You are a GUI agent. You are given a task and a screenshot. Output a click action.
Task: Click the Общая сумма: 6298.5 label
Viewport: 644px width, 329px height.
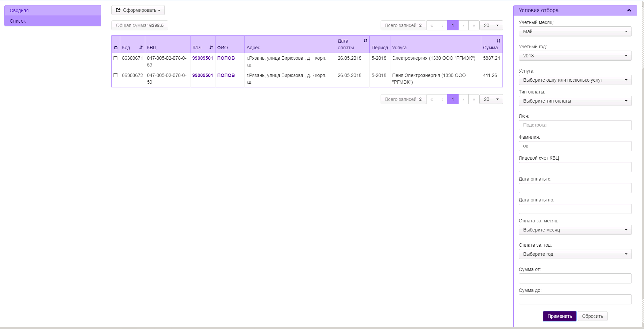[140, 25]
